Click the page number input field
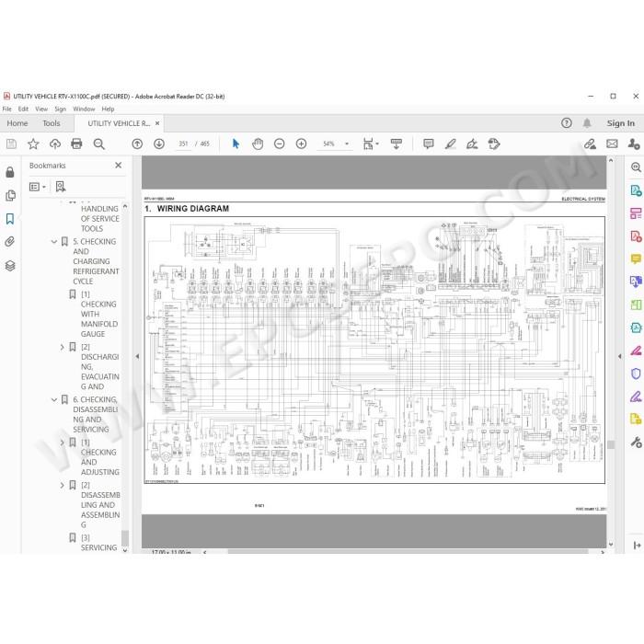 pos(183,144)
